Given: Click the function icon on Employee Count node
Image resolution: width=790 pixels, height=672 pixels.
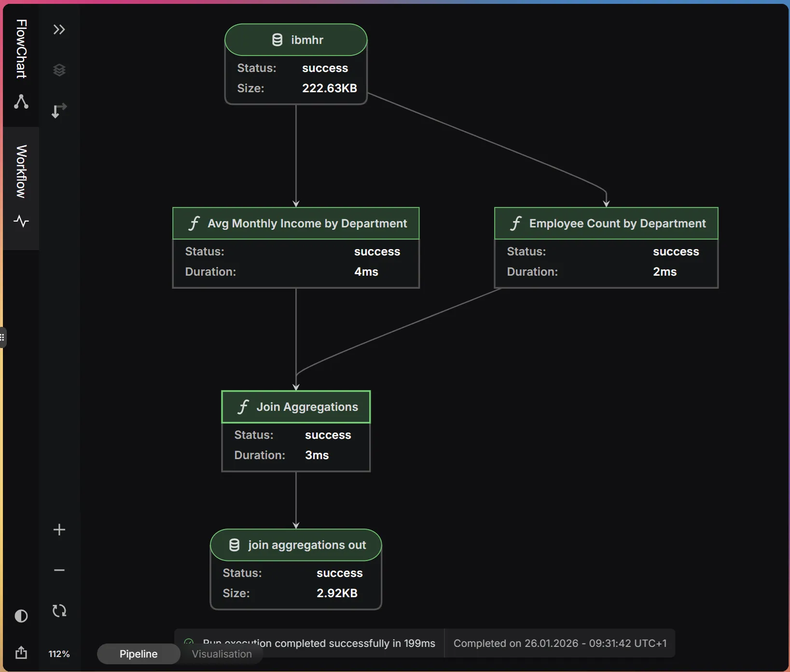Looking at the screenshot, I should (516, 224).
